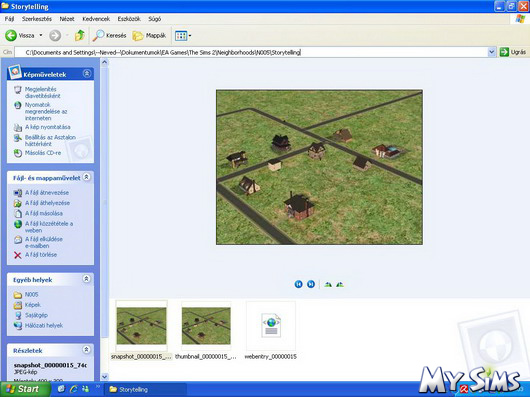
Task: Click the forward navigation arrow
Action: [55, 35]
